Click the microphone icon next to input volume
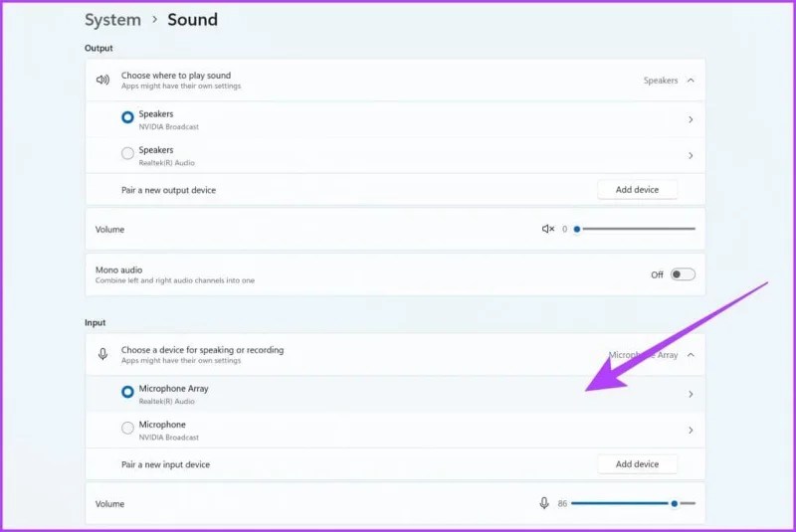The image size is (796, 532). click(x=544, y=503)
